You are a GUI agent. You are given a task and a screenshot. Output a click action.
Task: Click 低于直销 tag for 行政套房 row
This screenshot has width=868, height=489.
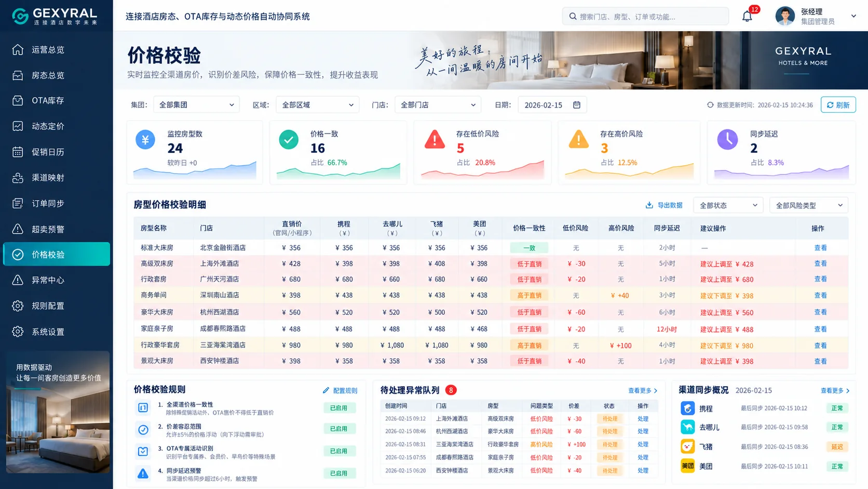529,280
